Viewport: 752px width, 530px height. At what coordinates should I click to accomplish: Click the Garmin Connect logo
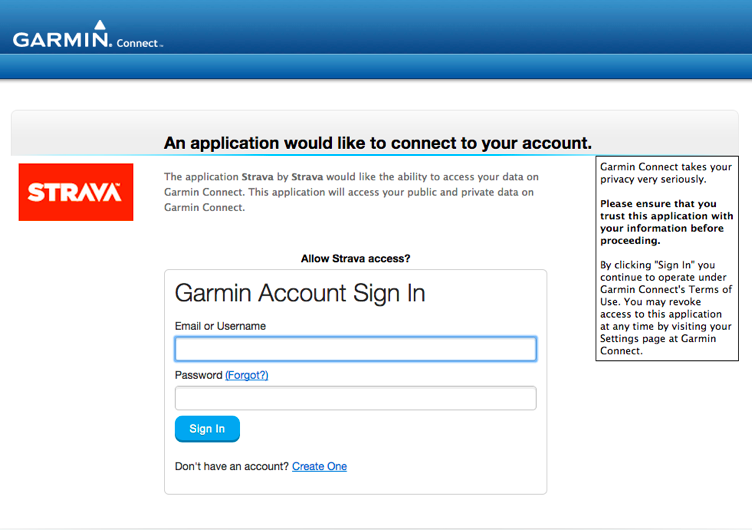[x=88, y=35]
